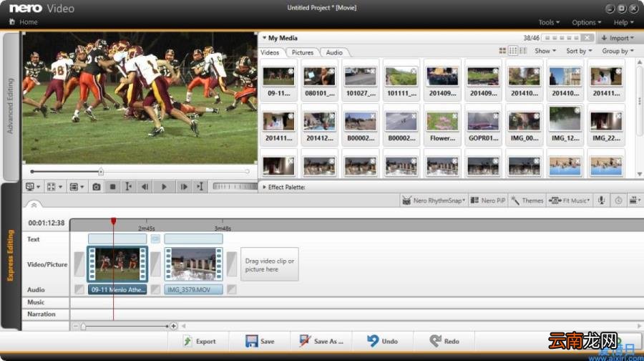Switch to the Videos tab
Viewport: 644px width, 361px height.
click(270, 52)
